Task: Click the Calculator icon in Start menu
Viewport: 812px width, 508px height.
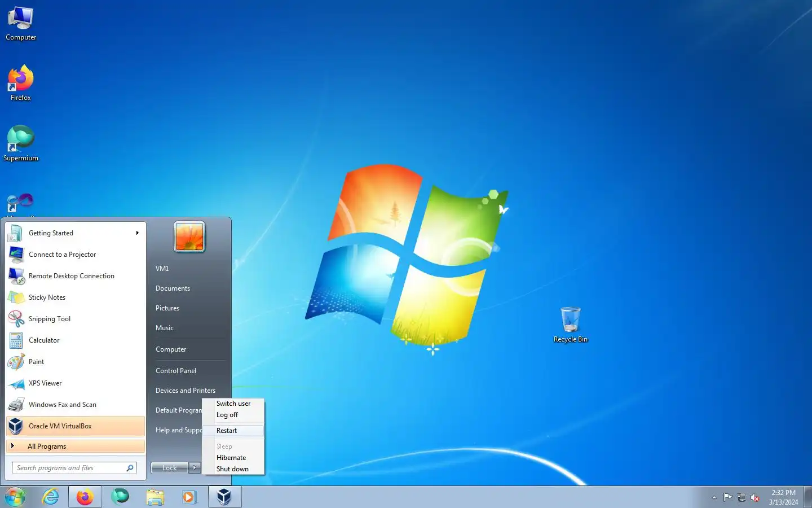Action: (x=16, y=340)
